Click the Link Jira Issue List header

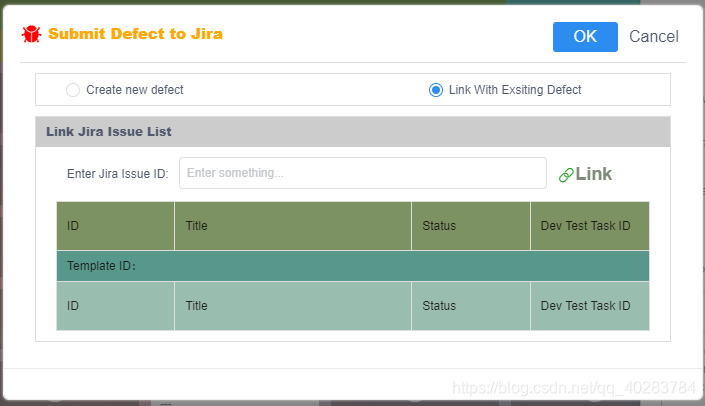pyautogui.click(x=353, y=132)
